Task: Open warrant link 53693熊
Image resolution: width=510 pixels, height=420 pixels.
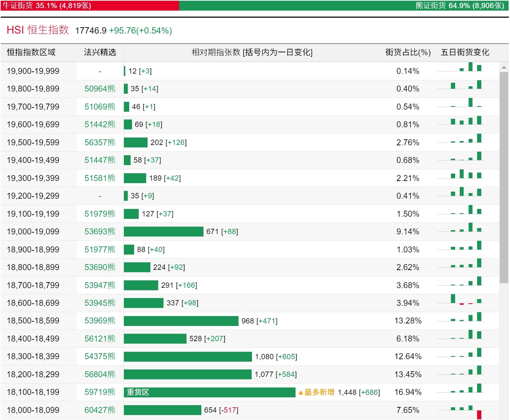Action: click(100, 232)
